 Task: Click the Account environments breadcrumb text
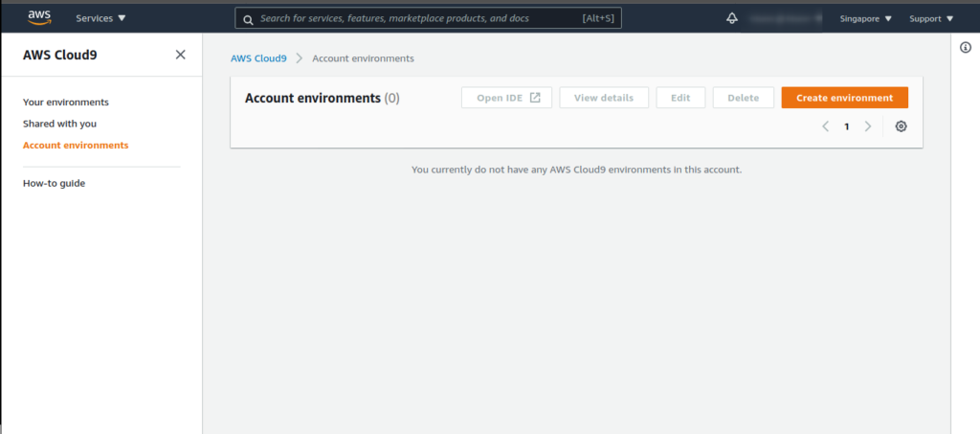[x=363, y=58]
